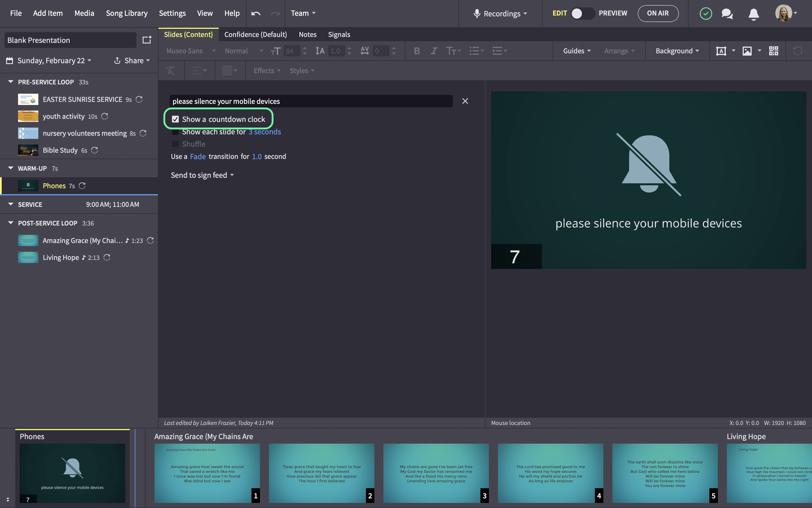Click the slide title text field
This screenshot has width=812, height=508.
(311, 101)
